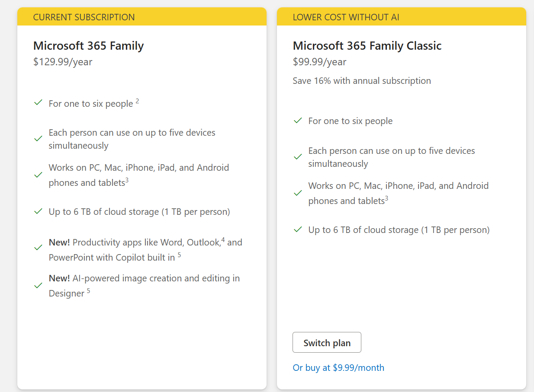The height and width of the screenshot is (392, 534).
Task: Click the Switch plan button
Action: pos(327,343)
